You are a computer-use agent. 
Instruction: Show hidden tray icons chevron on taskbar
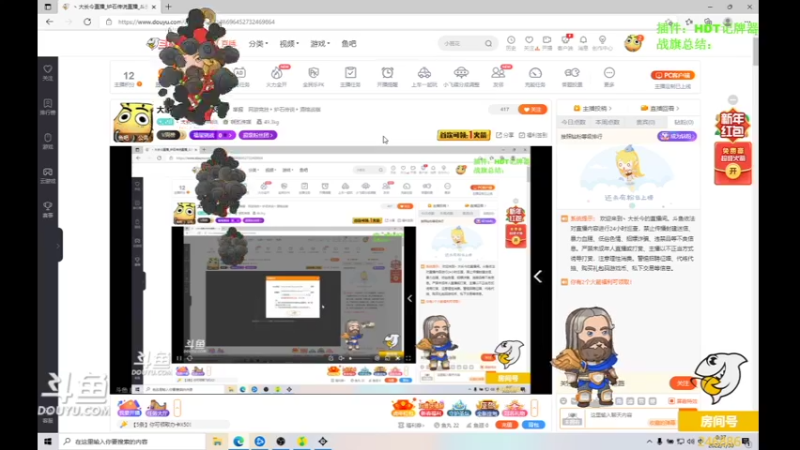[649, 441]
